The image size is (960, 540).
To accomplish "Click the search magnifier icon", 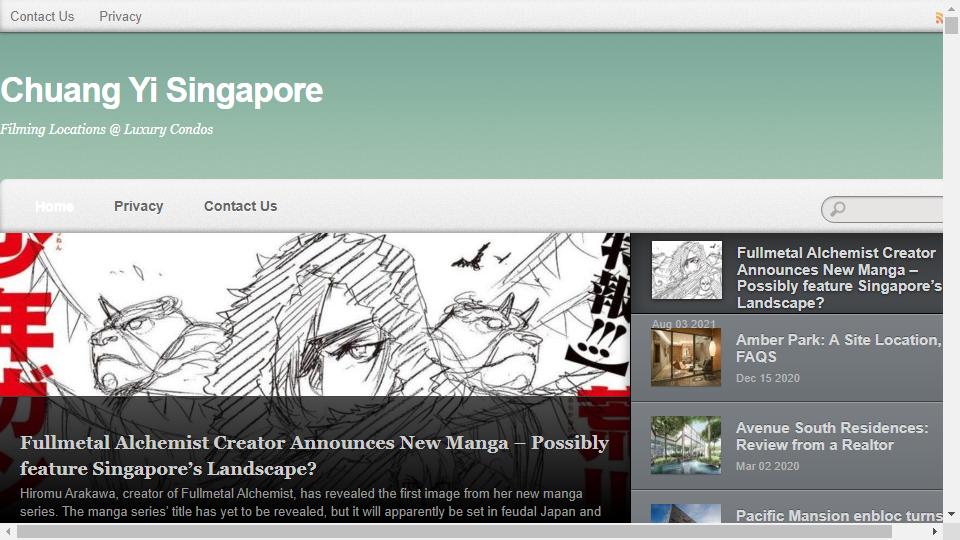I will pyautogui.click(x=838, y=209).
